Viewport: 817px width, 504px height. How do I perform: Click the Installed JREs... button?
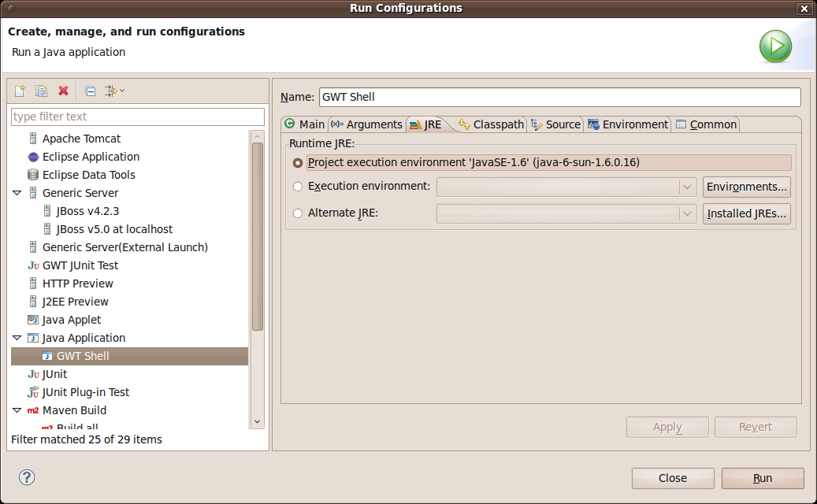pyautogui.click(x=747, y=213)
